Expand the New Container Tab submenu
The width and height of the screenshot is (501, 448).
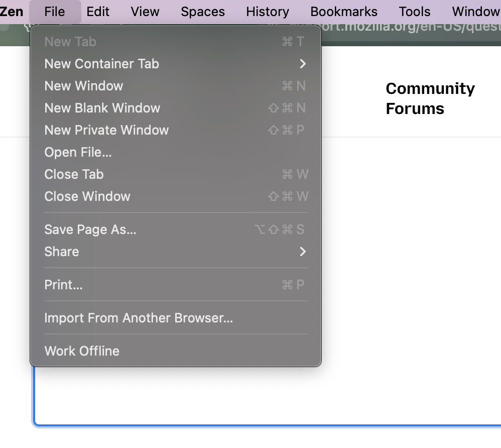(x=175, y=64)
